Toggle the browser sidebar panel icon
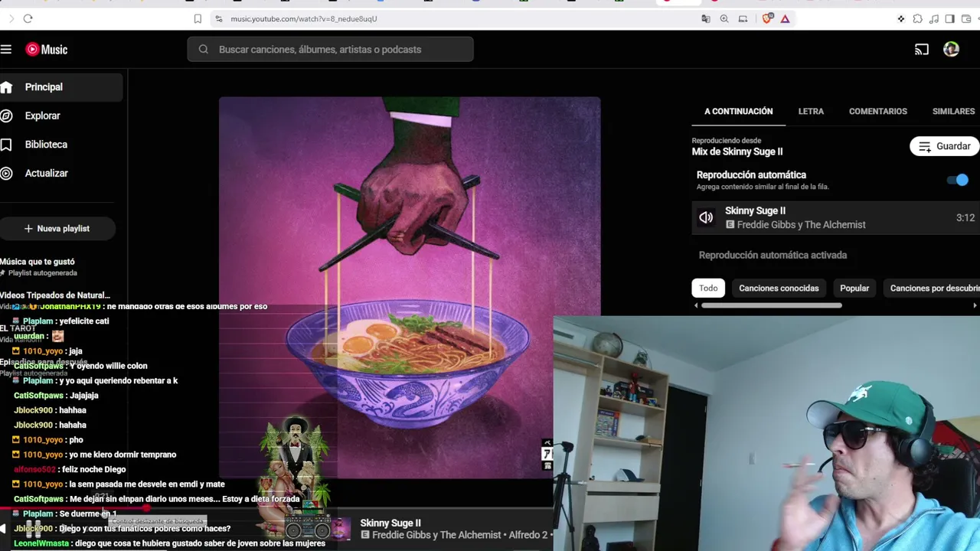 [x=949, y=18]
